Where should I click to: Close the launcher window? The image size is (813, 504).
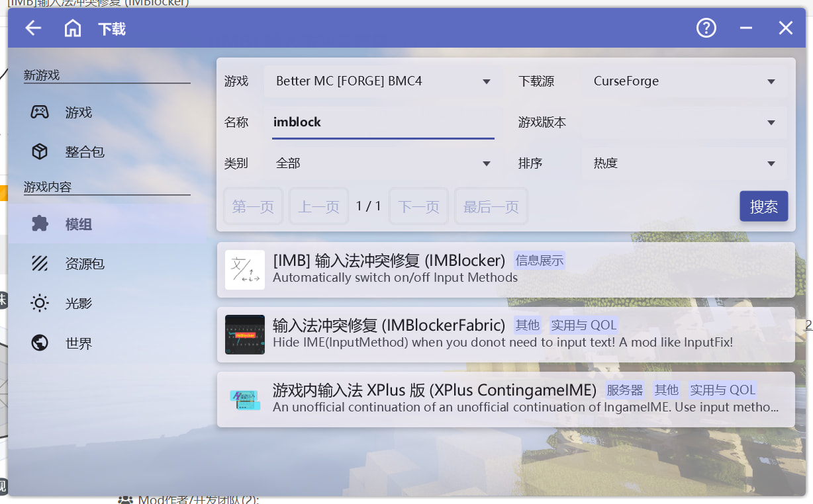786,28
